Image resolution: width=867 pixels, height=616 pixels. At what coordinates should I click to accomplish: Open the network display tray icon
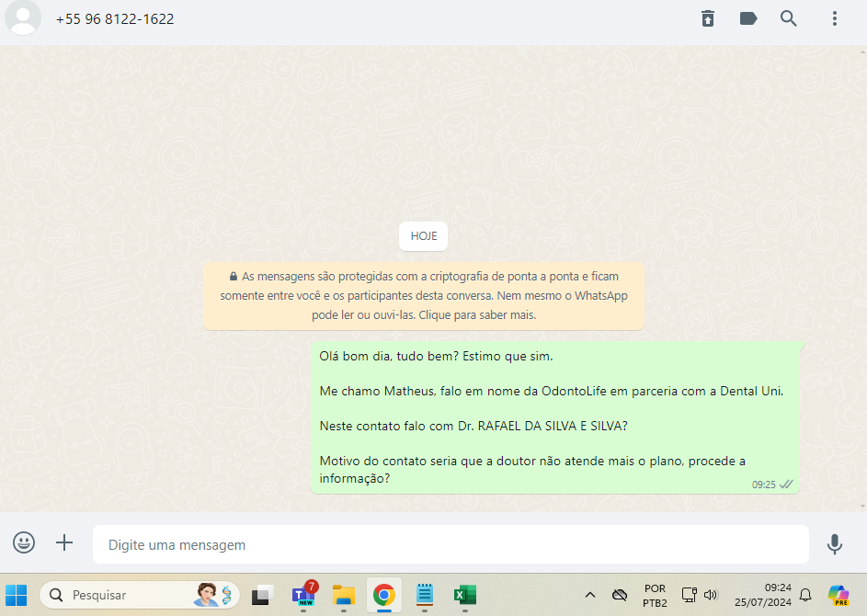click(x=689, y=595)
